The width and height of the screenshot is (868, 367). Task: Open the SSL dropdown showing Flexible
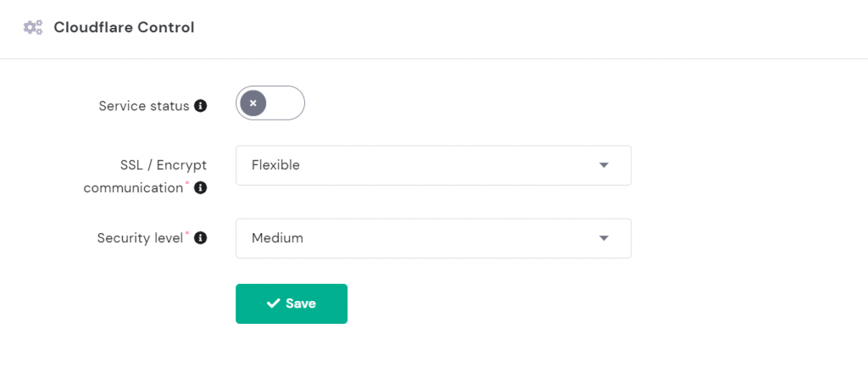point(432,165)
